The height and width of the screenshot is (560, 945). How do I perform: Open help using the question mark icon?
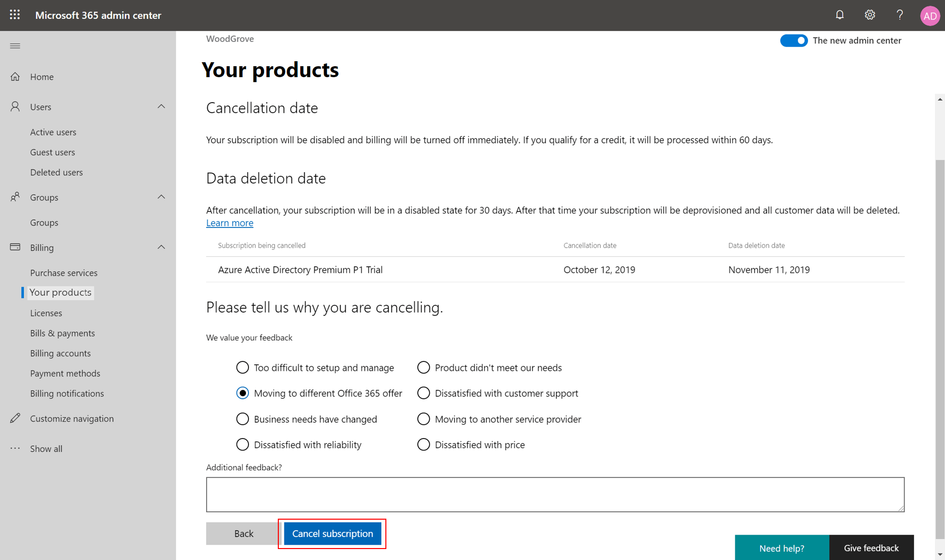pos(900,15)
